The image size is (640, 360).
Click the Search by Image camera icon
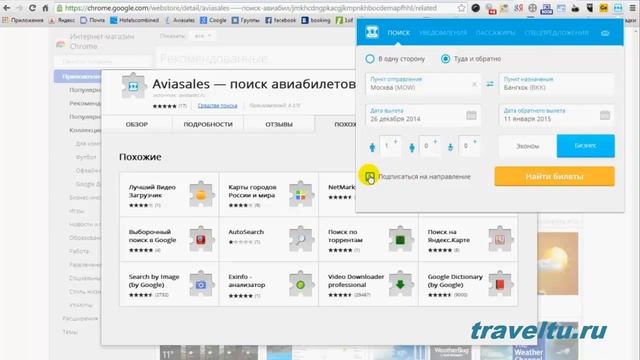201,284
